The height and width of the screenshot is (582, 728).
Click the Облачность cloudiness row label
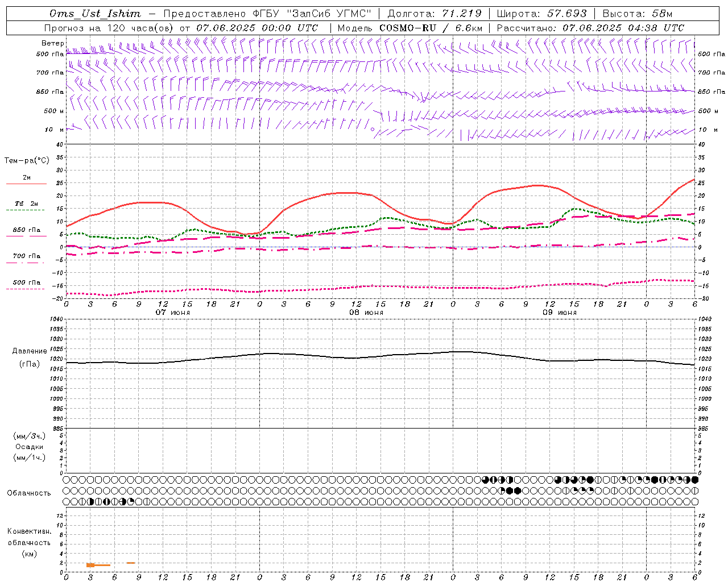click(x=29, y=493)
